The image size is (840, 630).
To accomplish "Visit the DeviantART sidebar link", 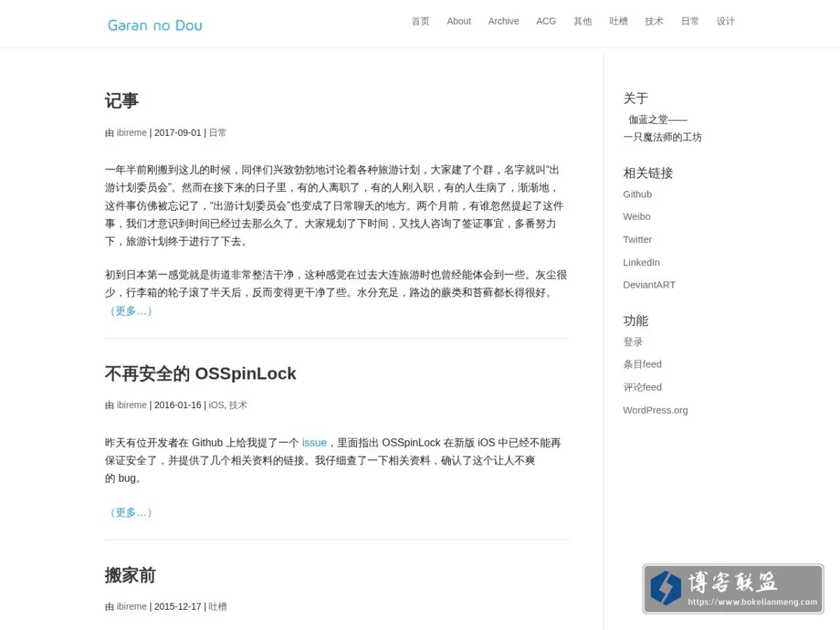I will [x=650, y=285].
